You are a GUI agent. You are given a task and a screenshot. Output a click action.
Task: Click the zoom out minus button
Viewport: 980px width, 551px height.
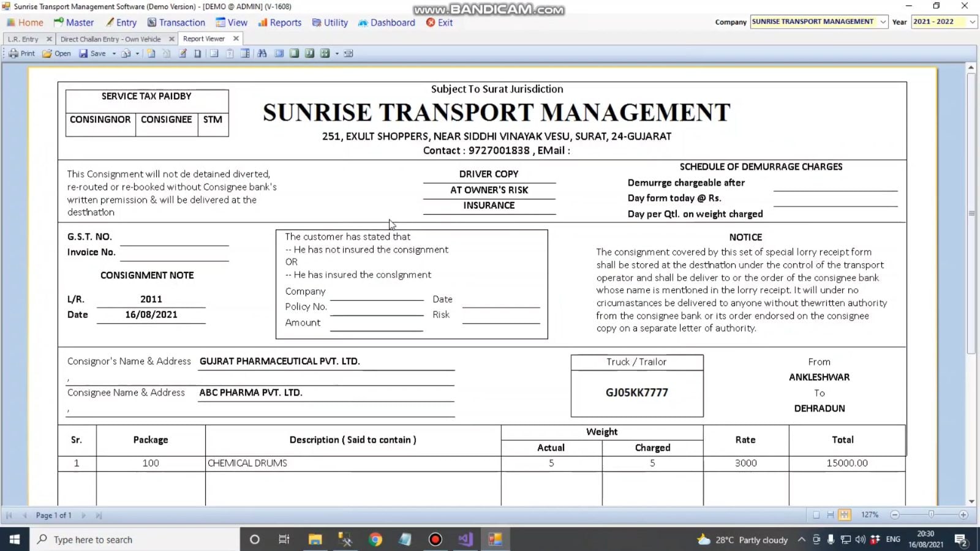click(x=895, y=515)
